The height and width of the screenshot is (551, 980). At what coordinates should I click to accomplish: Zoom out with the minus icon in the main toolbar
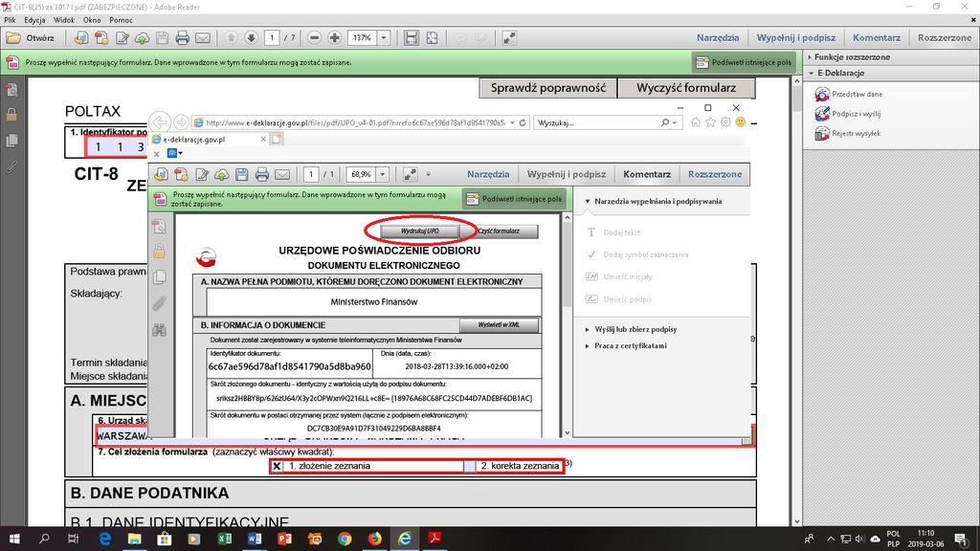click(x=314, y=38)
